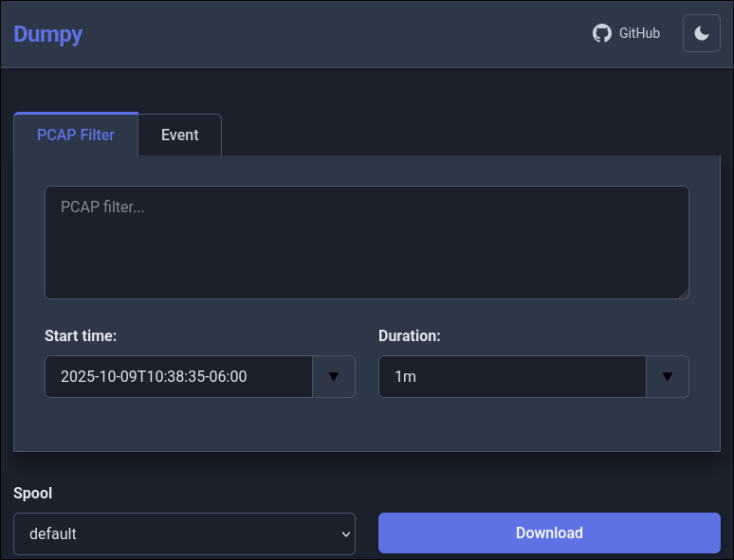This screenshot has width=734, height=560.
Task: Click the Dumpy logo title
Action: (x=47, y=34)
